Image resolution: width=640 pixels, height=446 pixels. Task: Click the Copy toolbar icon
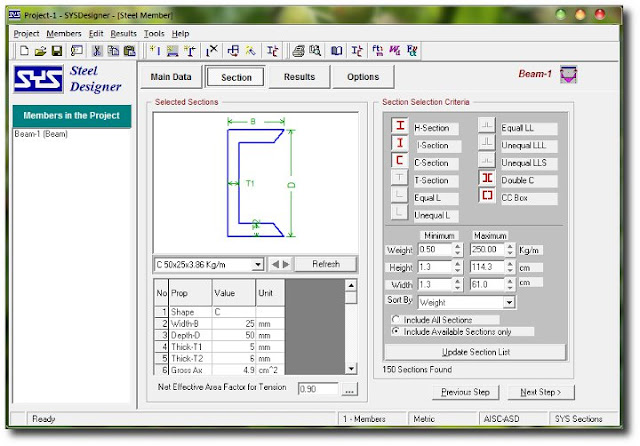coord(113,51)
